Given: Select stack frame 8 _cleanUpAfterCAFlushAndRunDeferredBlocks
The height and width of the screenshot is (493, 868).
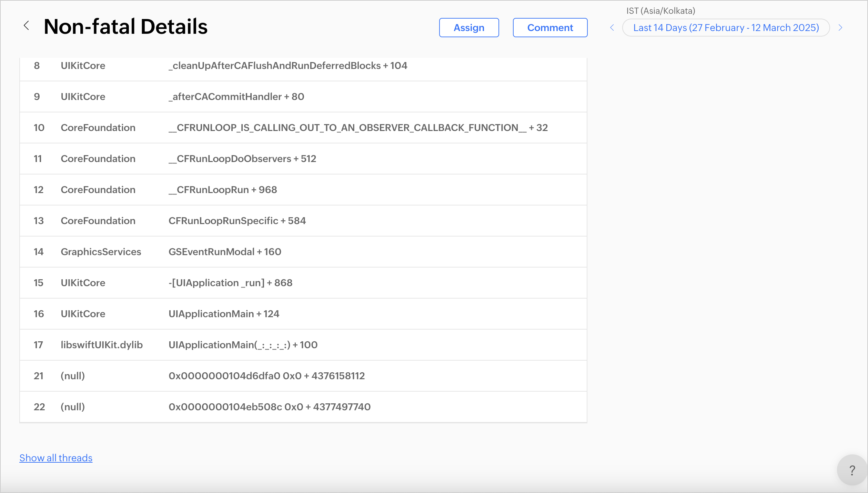Looking at the screenshot, I should [287, 66].
